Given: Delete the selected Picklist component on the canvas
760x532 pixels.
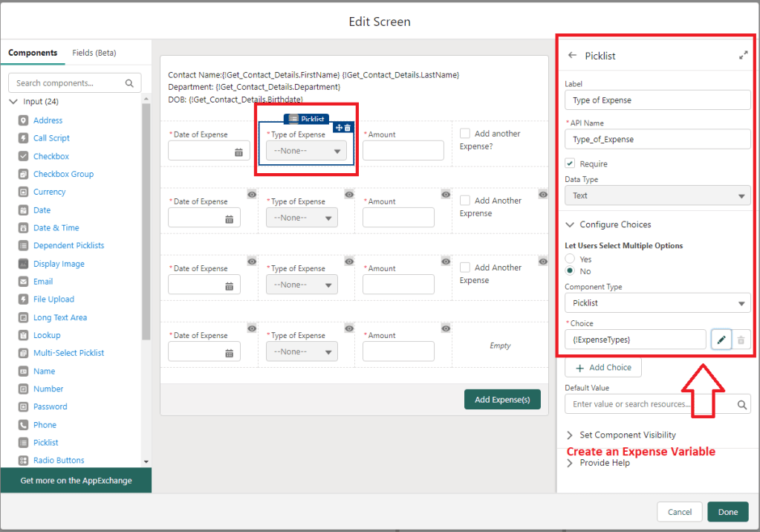Looking at the screenshot, I should (x=348, y=128).
